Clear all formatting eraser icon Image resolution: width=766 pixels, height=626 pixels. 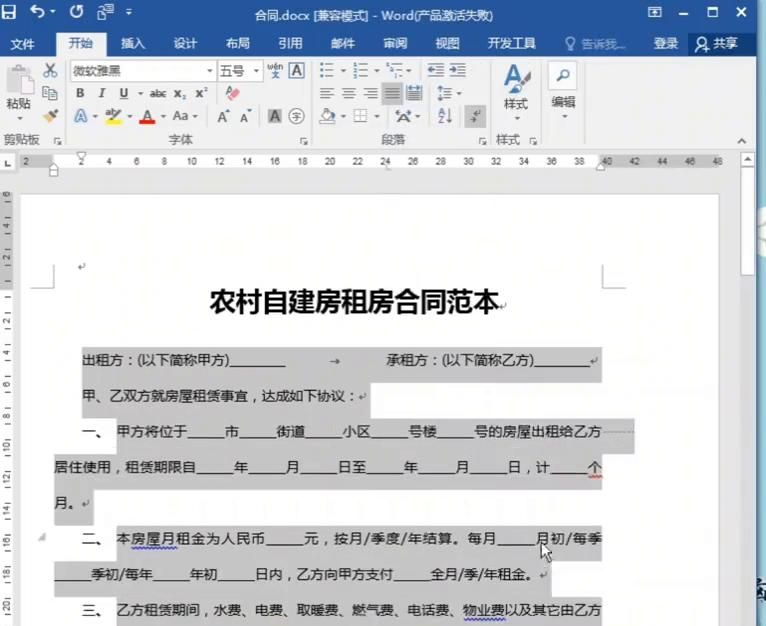[x=233, y=93]
